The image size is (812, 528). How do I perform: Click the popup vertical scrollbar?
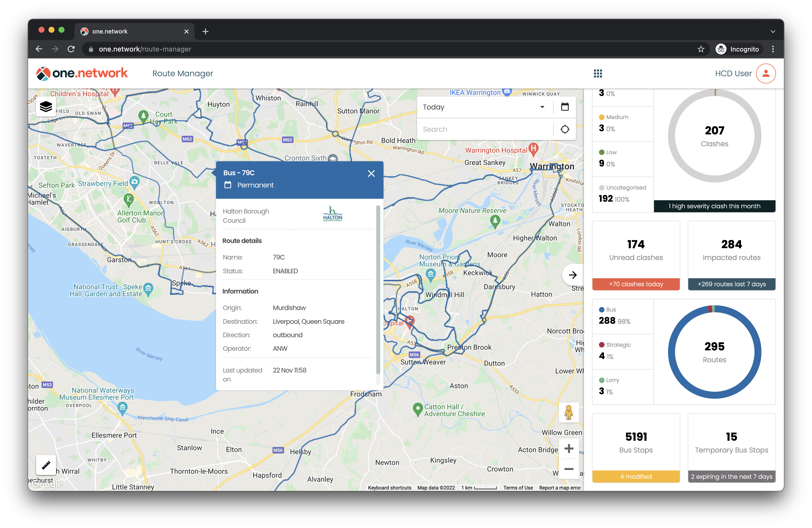(x=378, y=290)
